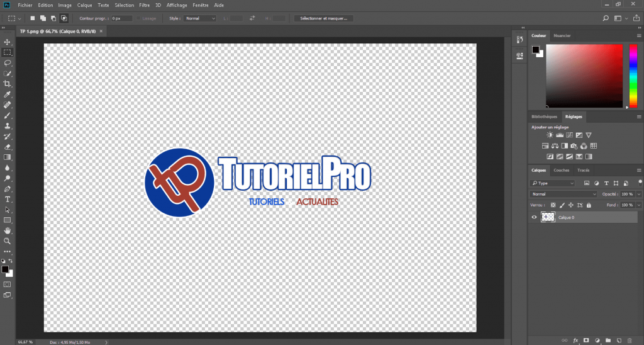This screenshot has width=644, height=345.
Task: Select the Horizontal Type tool
Action: [x=7, y=200]
